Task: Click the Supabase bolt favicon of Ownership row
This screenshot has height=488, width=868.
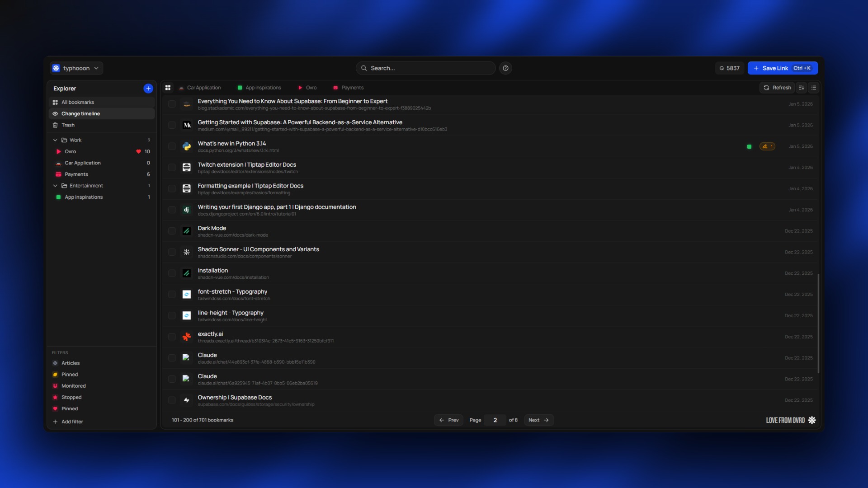Action: point(186,400)
